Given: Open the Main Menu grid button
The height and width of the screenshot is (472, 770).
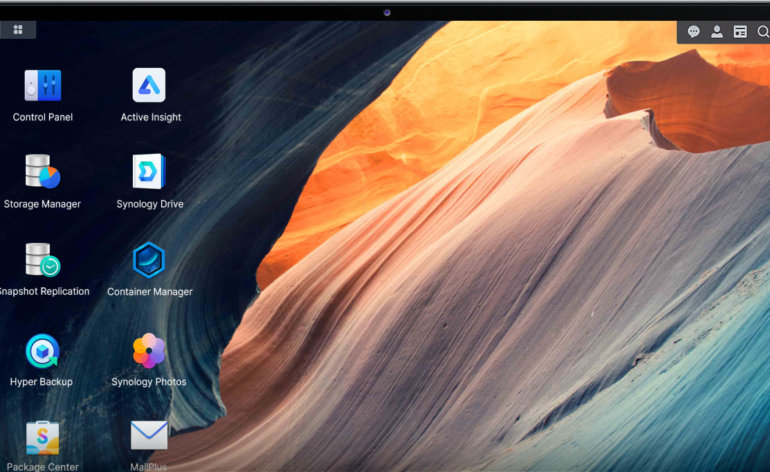Looking at the screenshot, I should [18, 30].
